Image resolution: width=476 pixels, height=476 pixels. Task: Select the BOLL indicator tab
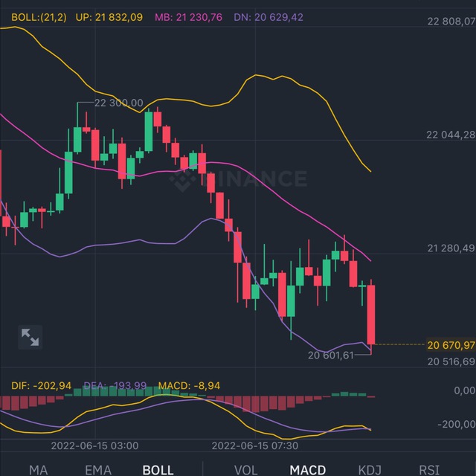(x=158, y=469)
